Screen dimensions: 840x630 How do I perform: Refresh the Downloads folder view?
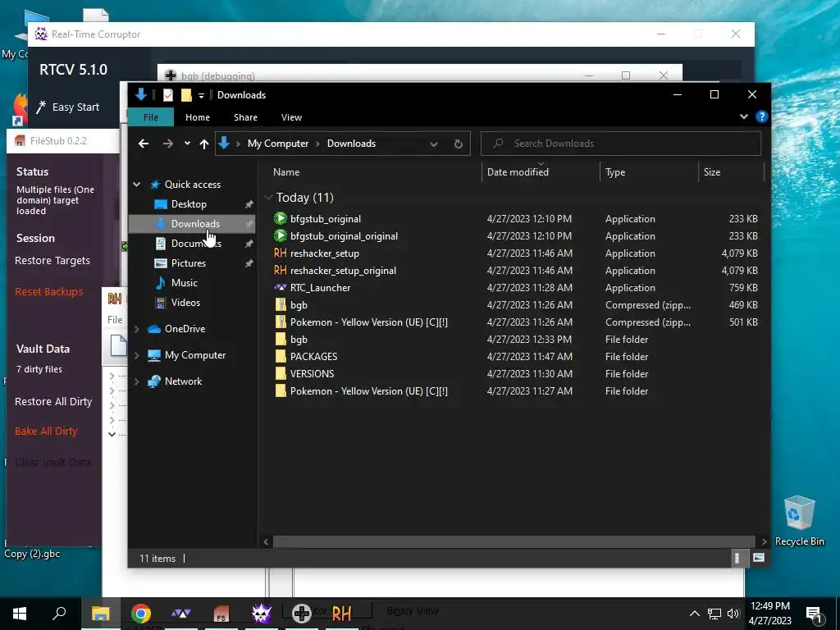click(458, 144)
